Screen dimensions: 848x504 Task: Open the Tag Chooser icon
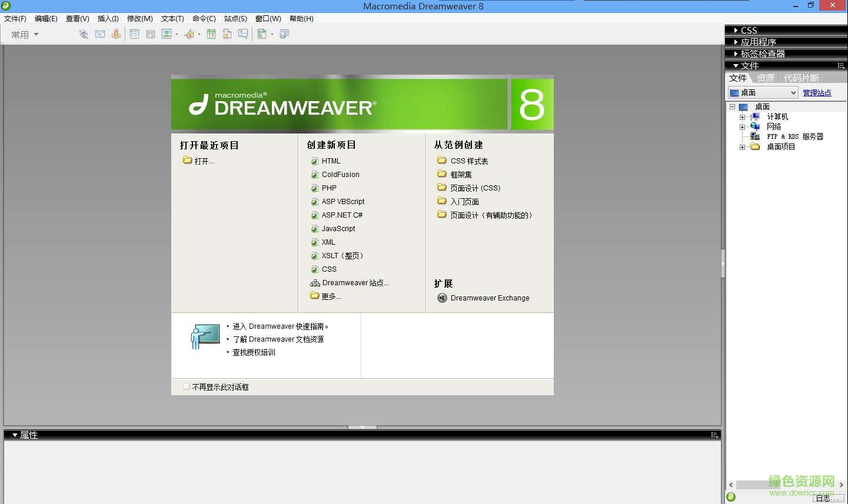pos(284,34)
